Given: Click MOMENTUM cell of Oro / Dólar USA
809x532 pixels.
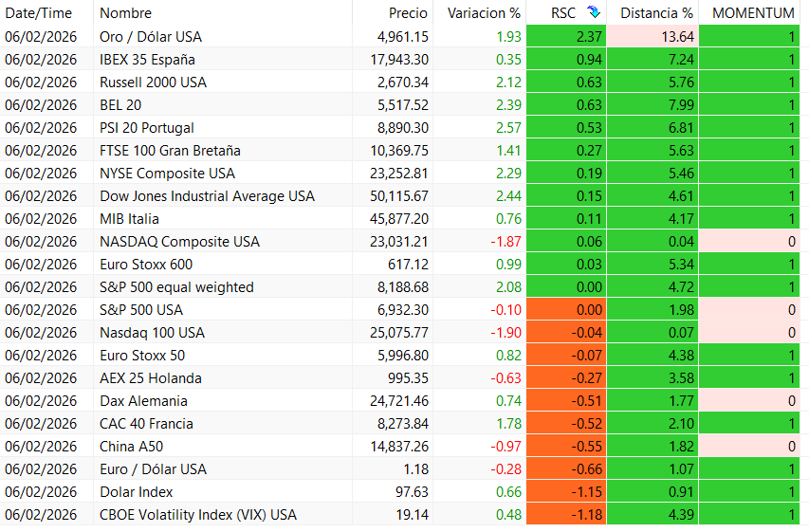Looking at the screenshot, I should coord(749,37).
